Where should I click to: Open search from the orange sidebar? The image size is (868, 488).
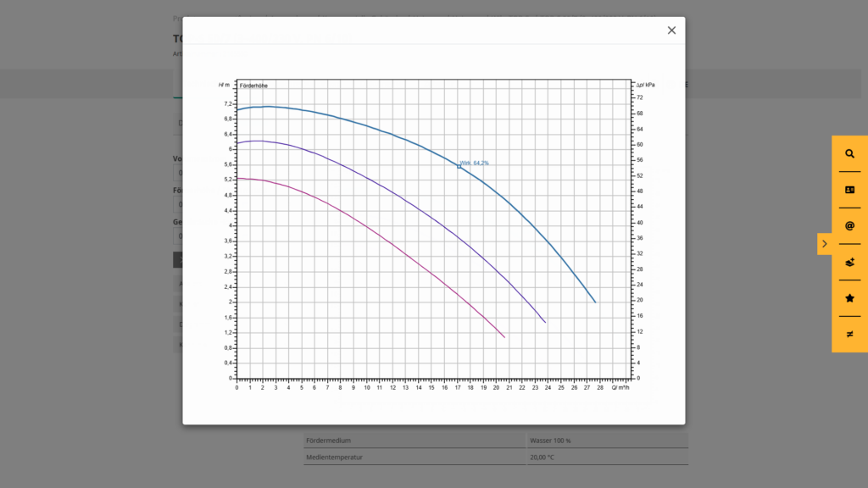(x=849, y=154)
